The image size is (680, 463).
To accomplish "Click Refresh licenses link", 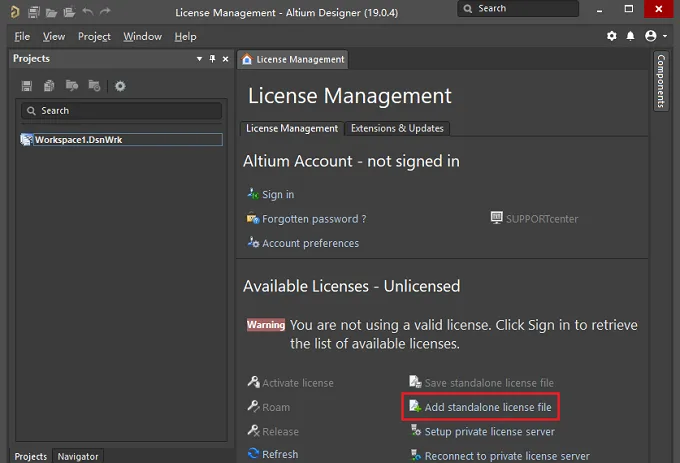I will (x=280, y=454).
